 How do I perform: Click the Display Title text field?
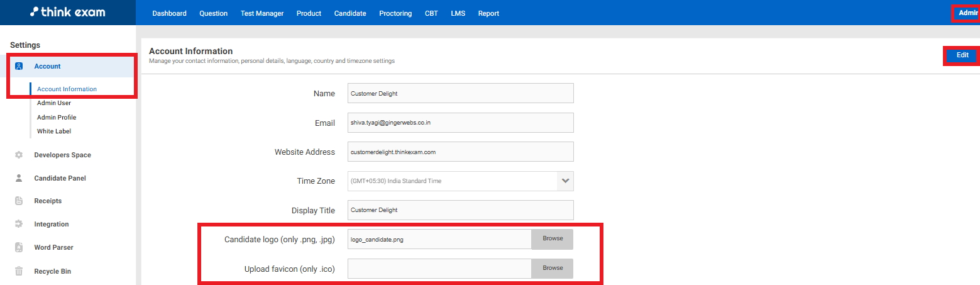(460, 210)
